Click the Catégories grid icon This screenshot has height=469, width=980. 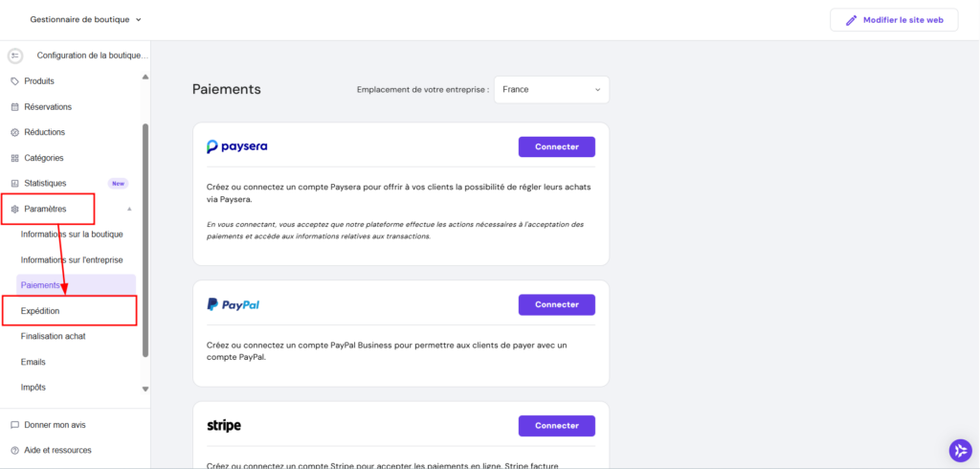tap(14, 158)
